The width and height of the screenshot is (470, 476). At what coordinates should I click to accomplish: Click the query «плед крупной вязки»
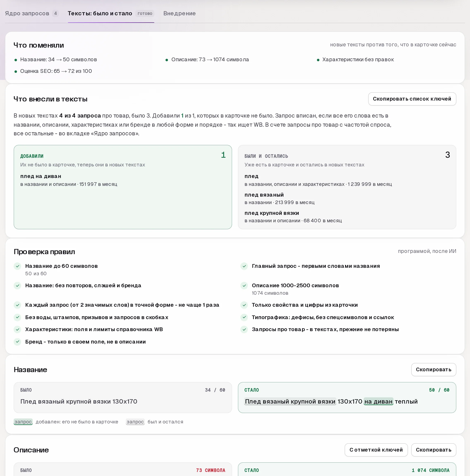tap(272, 213)
